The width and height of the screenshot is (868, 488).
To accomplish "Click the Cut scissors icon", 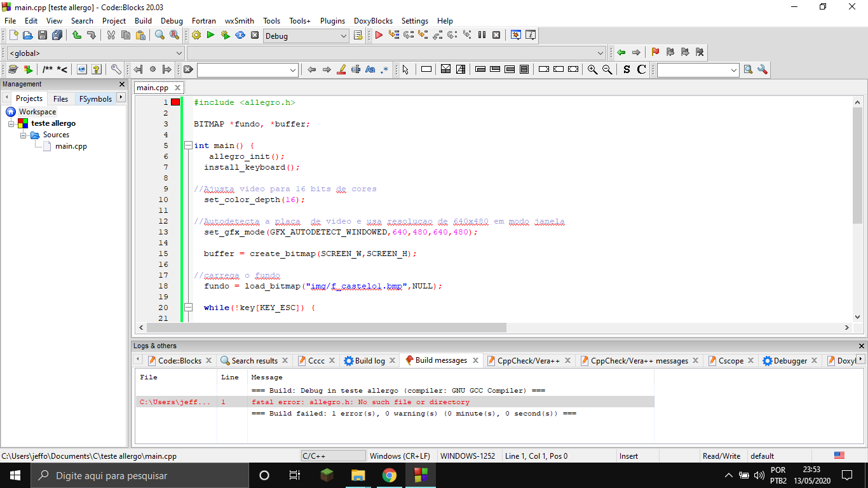I will [111, 36].
